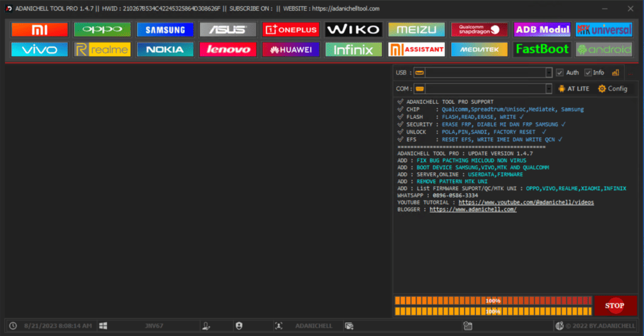The width and height of the screenshot is (644, 336).
Task: Toggle the Info checkbox
Action: (x=588, y=73)
